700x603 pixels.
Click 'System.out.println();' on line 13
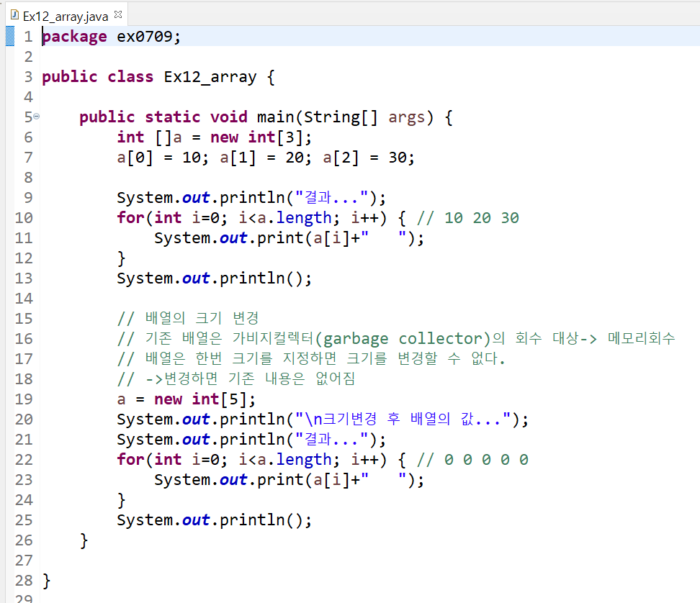pos(215,278)
